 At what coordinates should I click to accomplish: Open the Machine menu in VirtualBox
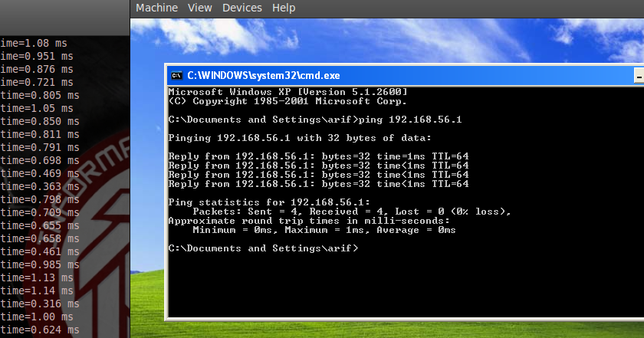156,8
